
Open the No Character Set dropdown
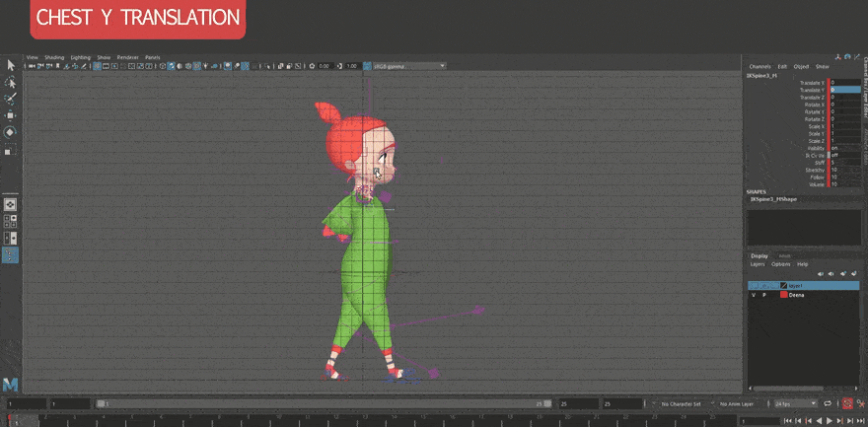(x=683, y=404)
